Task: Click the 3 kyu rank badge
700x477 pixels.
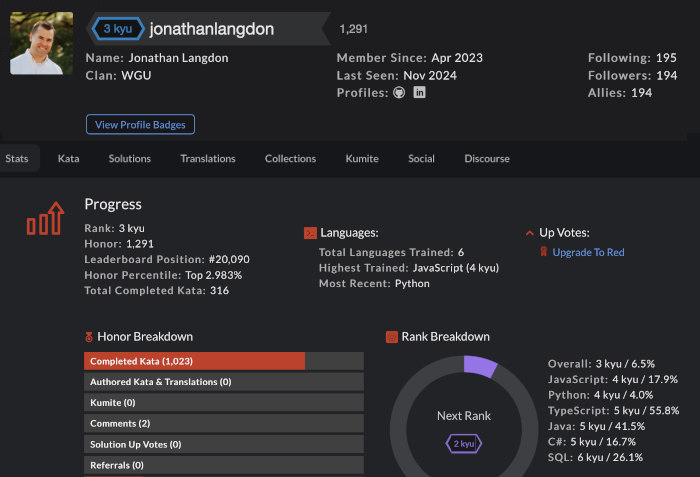Action: pos(118,29)
